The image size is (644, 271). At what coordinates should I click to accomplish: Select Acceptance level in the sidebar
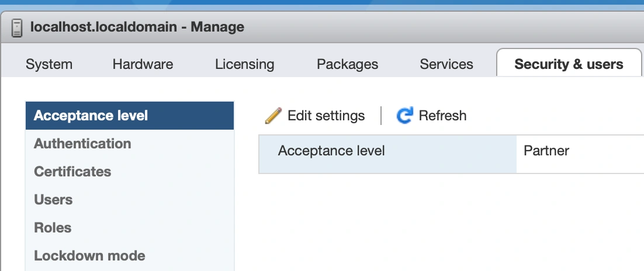(x=91, y=116)
